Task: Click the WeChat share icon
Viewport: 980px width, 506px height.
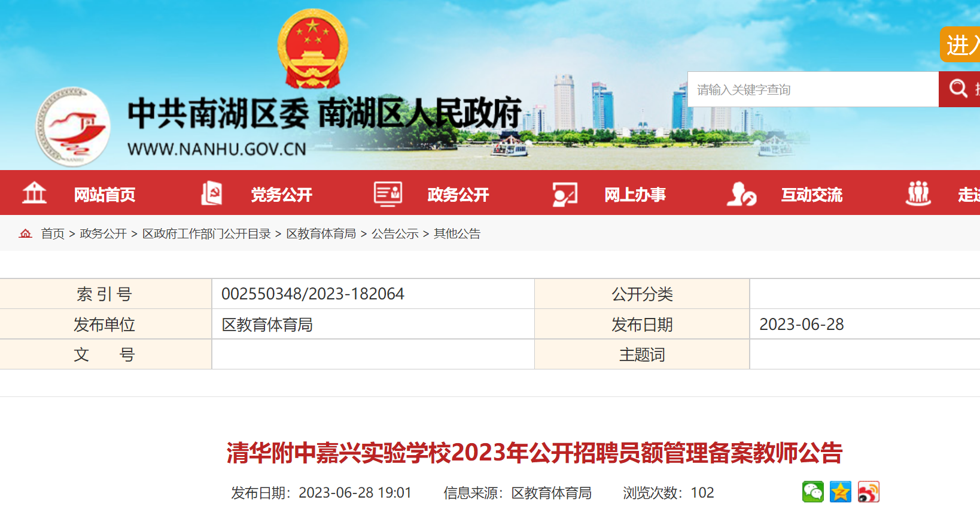Action: pyautogui.click(x=812, y=492)
